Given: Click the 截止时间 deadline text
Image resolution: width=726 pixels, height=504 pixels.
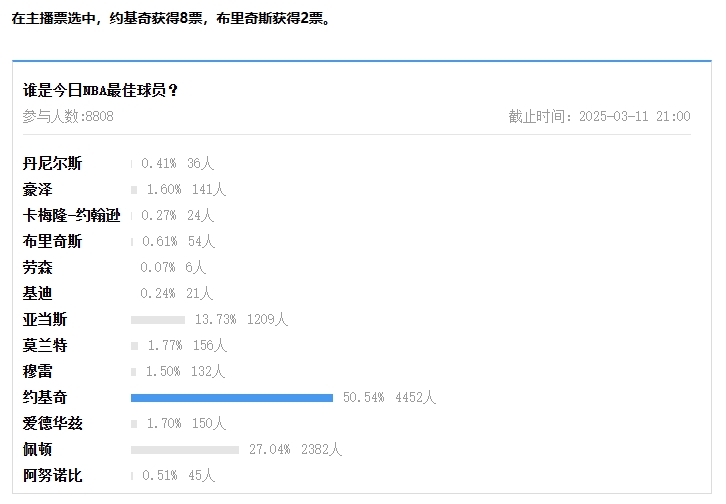Looking at the screenshot, I should [599, 117].
